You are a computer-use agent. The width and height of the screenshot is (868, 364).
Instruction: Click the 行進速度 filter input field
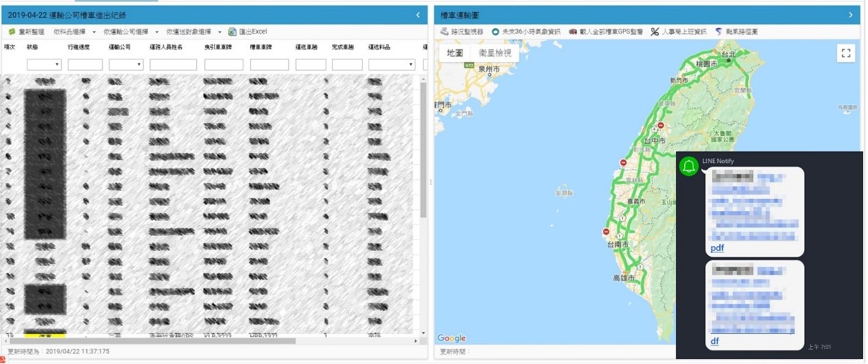tap(85, 65)
